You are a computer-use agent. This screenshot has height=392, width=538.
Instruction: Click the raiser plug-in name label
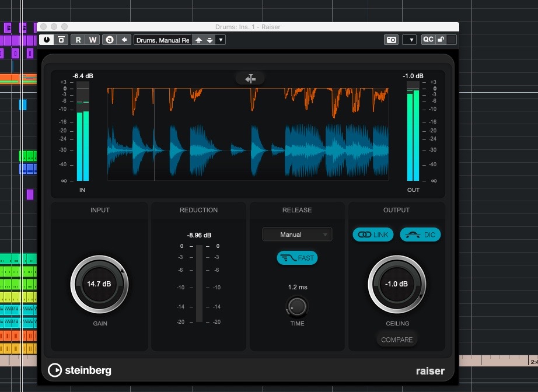[x=430, y=371]
